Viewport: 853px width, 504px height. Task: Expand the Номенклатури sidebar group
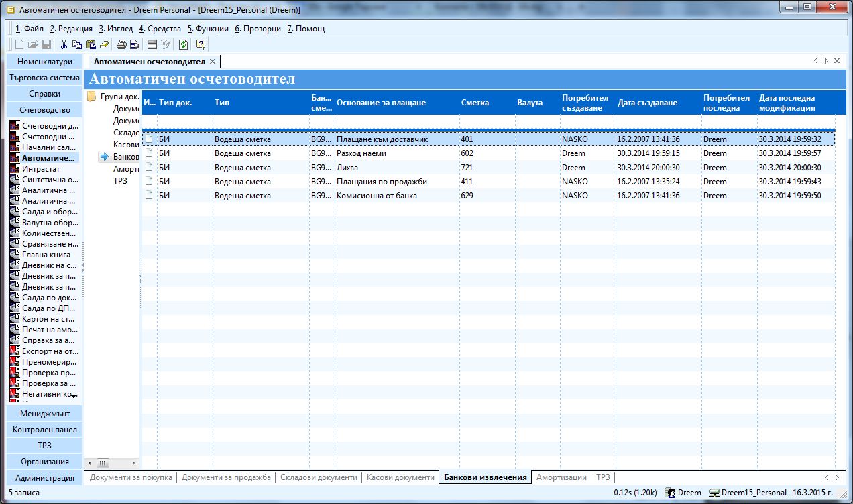click(x=44, y=62)
